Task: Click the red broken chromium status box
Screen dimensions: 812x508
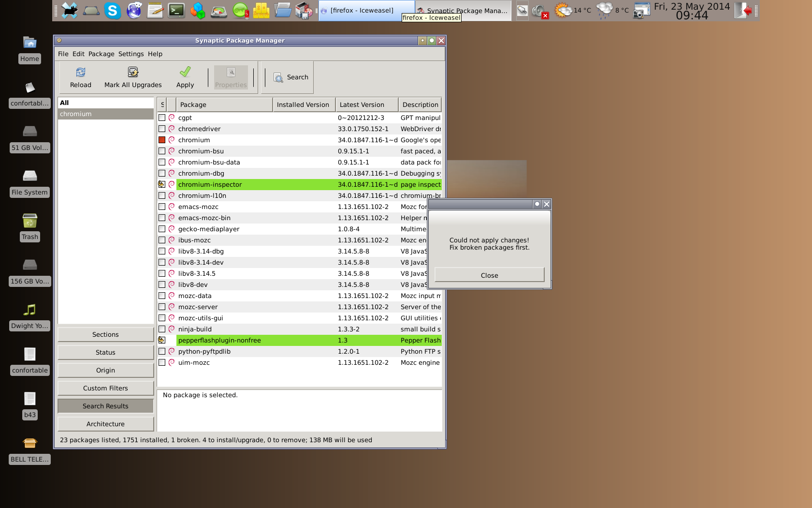Action: [x=162, y=140]
